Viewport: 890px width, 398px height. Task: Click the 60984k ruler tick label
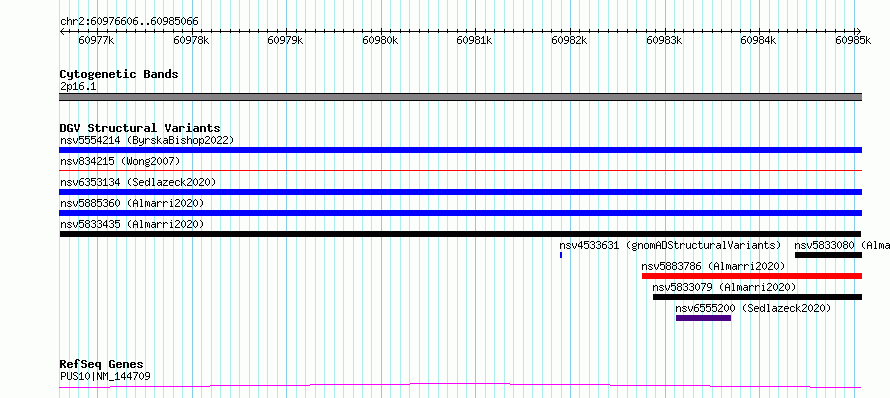point(759,40)
